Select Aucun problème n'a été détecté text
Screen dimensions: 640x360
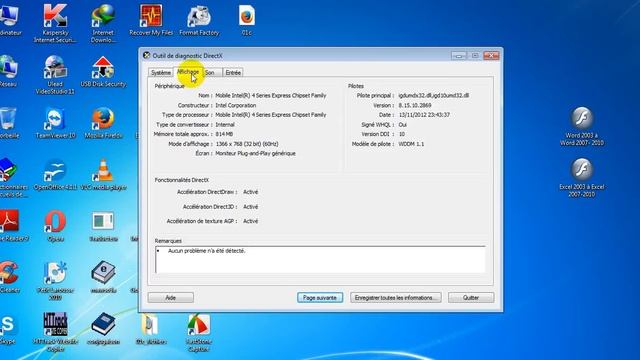pos(207,251)
